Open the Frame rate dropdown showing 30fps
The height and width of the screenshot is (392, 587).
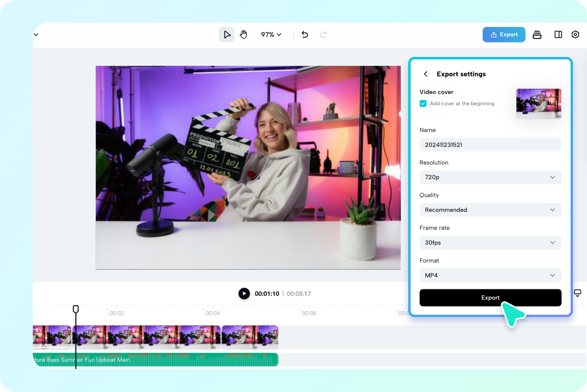[490, 242]
